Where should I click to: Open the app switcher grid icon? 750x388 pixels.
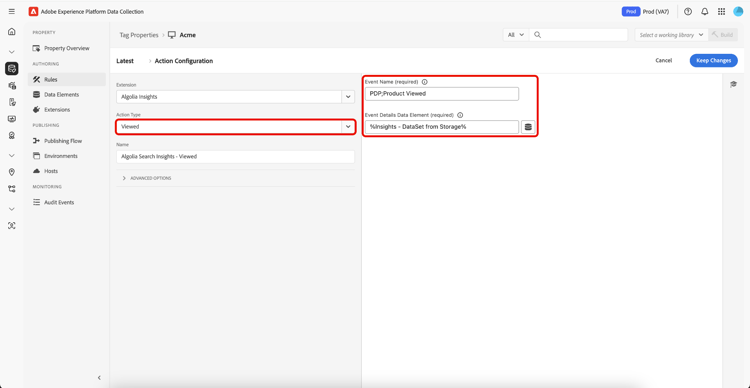721,11
